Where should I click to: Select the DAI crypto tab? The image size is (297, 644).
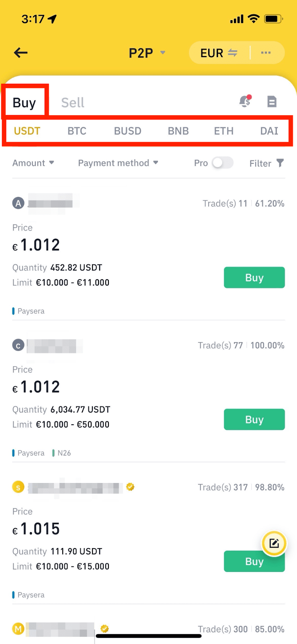[269, 131]
